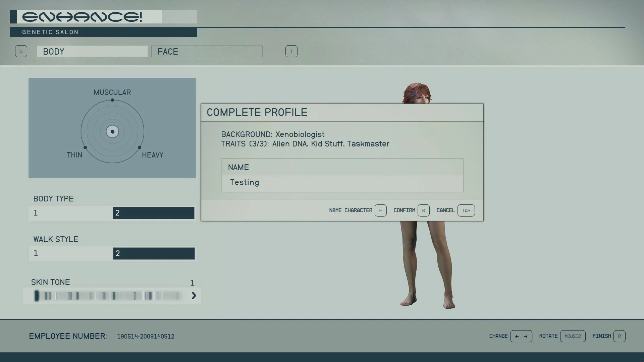
Task: Select Body Type option 1
Action: point(70,213)
